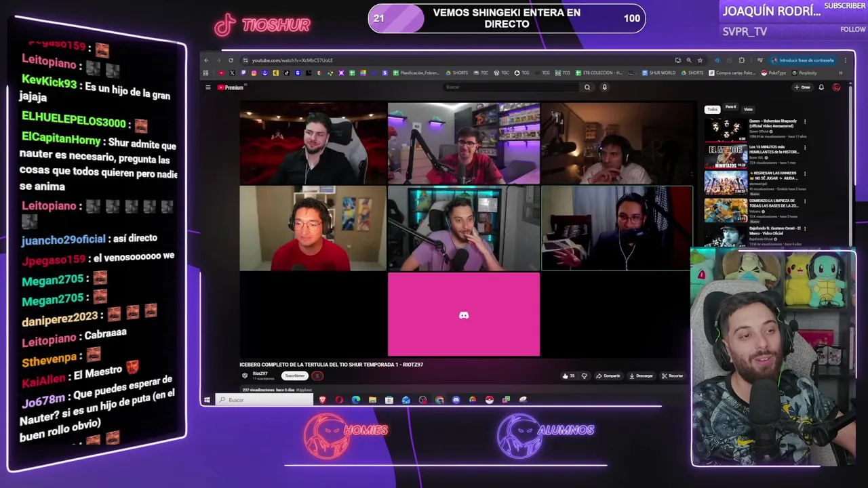
Task: Click the YouTube search magnifier button
Action: (587, 87)
